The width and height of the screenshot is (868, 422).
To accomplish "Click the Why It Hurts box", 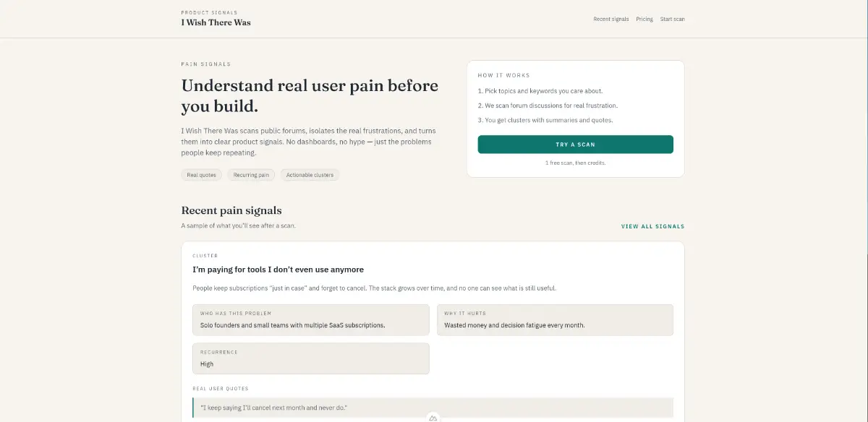I will click(x=555, y=320).
